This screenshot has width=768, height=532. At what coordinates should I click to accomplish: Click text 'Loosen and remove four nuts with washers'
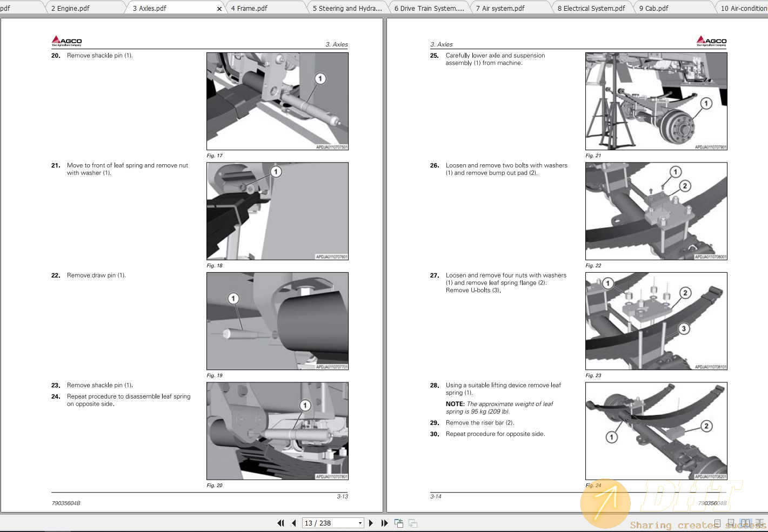point(506,275)
